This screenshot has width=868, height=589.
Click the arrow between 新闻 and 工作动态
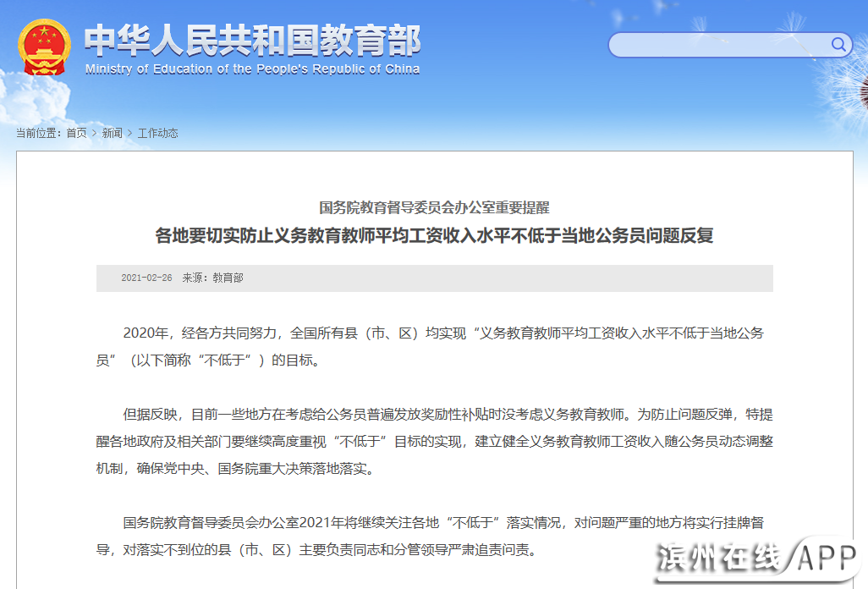click(130, 133)
